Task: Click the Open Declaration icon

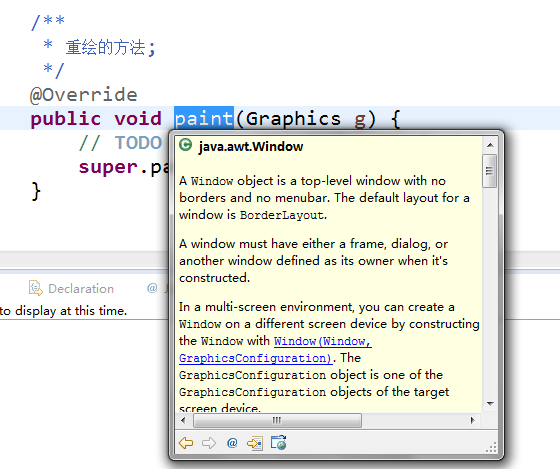Action: click(x=255, y=443)
